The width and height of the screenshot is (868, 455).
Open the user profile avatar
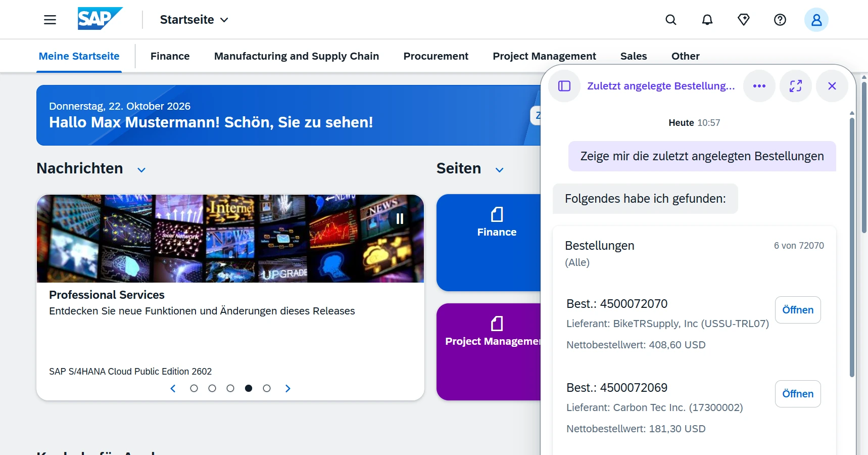click(816, 20)
